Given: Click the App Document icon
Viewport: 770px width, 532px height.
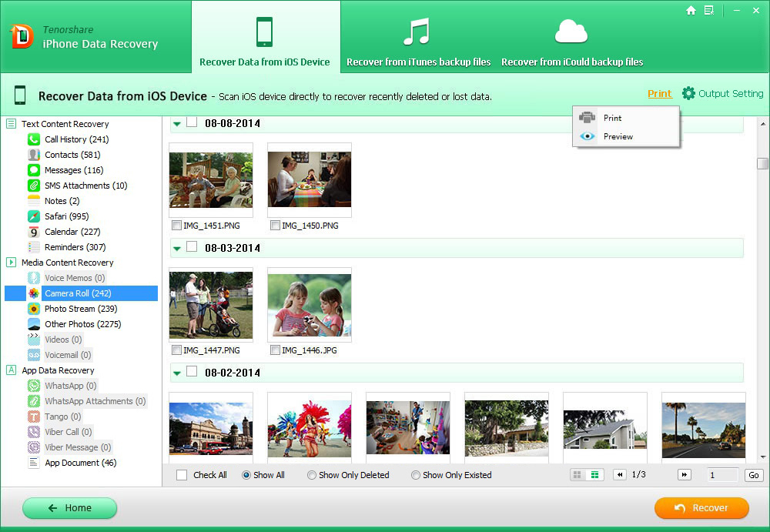Looking at the screenshot, I should pos(33,463).
